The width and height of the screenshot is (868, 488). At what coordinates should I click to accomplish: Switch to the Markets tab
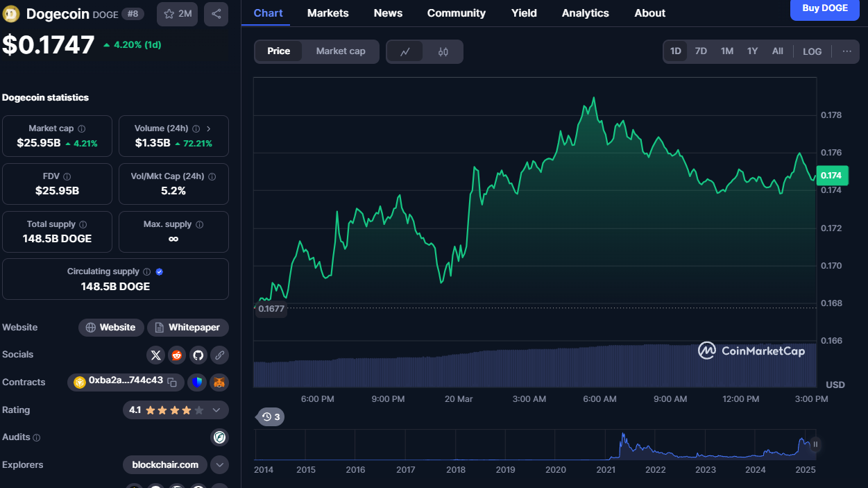coord(327,13)
